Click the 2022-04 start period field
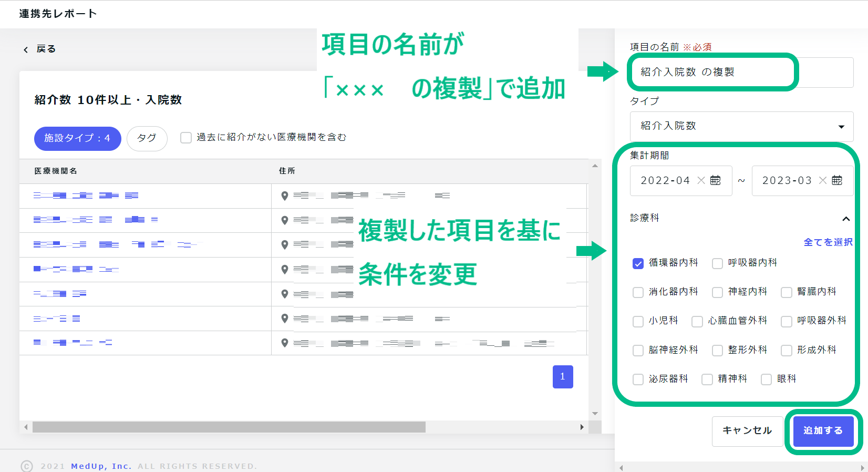This screenshot has width=868, height=472. pyautogui.click(x=681, y=181)
